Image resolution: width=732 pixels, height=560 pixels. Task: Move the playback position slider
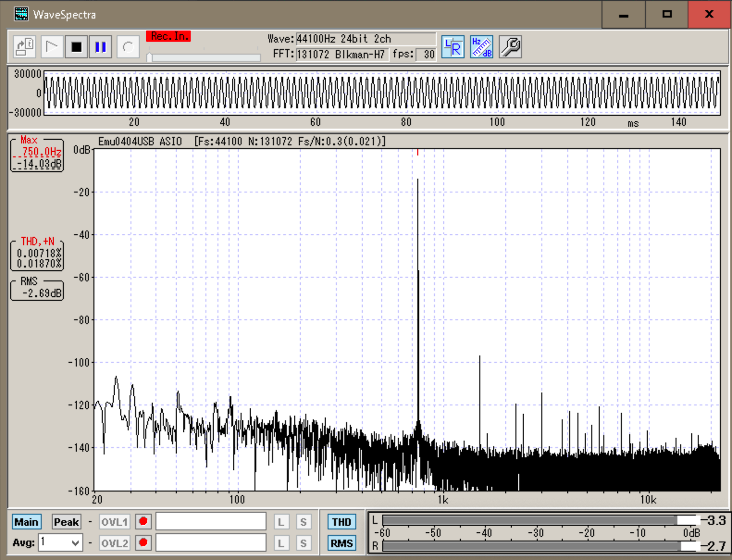149,57
